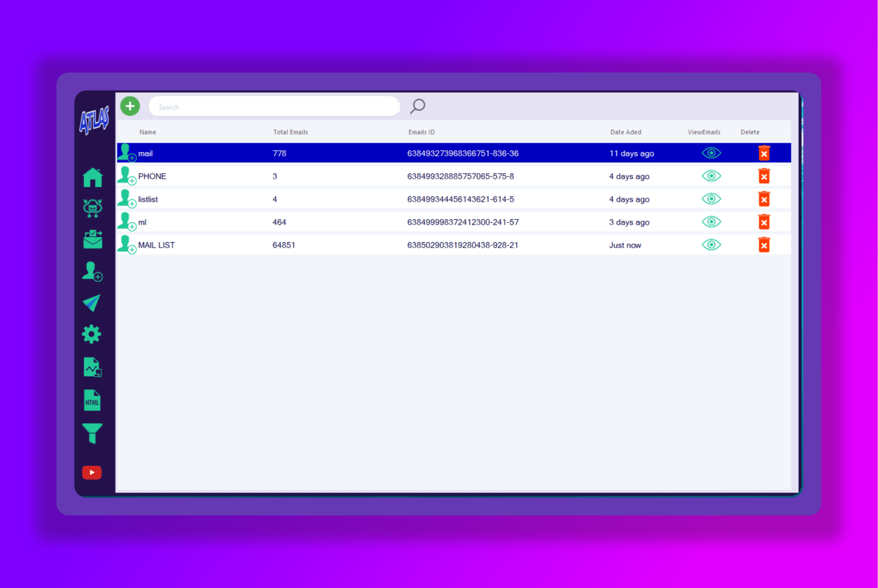Select the MAIL LIST row
878x588 pixels.
coord(156,245)
